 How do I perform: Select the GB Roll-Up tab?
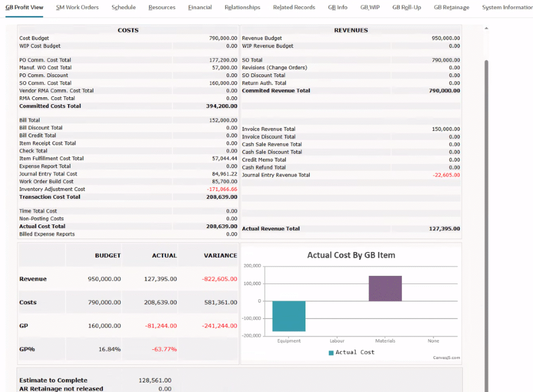coord(407,7)
